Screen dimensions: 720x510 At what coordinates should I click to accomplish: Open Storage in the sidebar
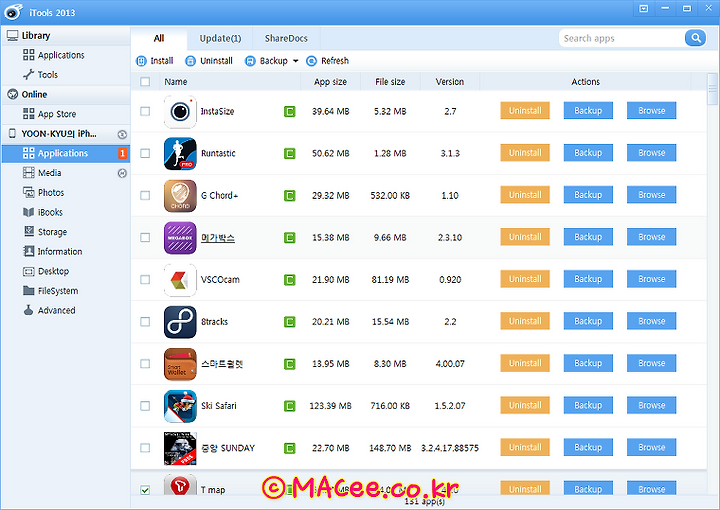66,232
